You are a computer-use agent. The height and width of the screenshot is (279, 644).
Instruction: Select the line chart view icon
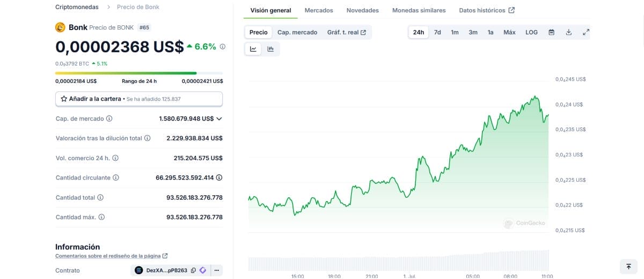click(253, 49)
